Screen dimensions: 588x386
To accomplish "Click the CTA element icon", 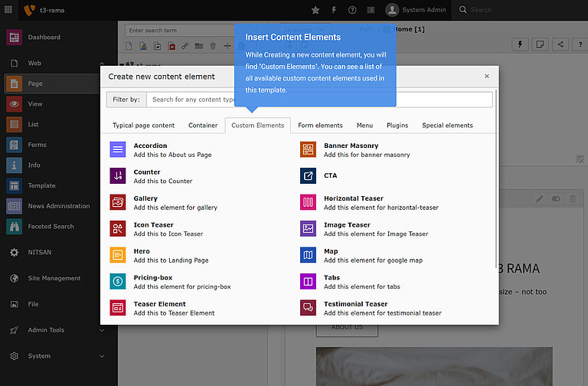I will point(308,176).
